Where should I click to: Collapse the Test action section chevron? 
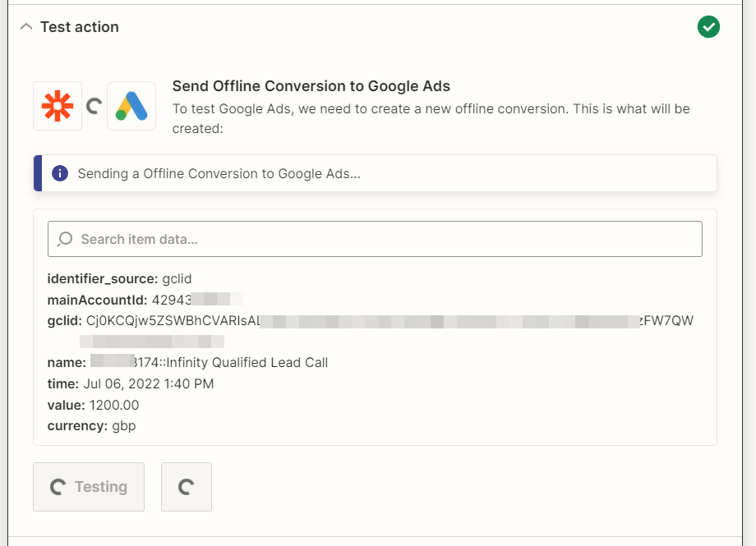click(26, 27)
